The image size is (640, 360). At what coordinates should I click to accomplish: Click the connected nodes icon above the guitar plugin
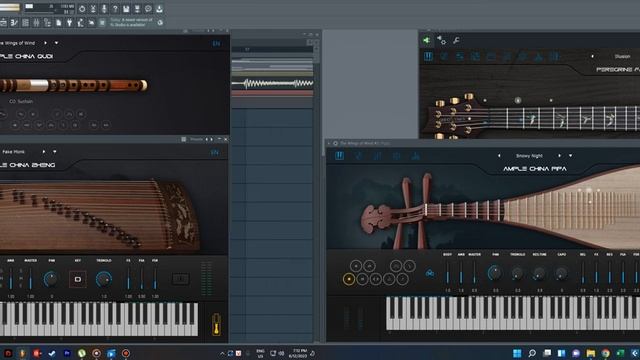click(x=441, y=40)
